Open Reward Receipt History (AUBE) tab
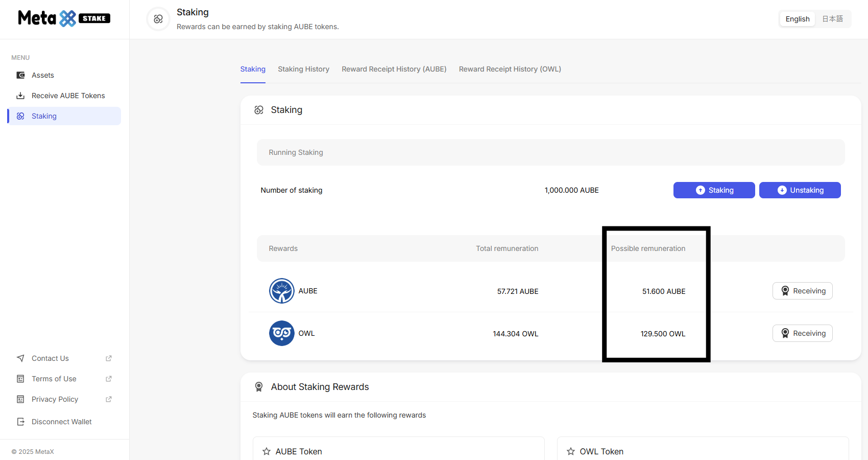Image resolution: width=868 pixels, height=460 pixels. pyautogui.click(x=394, y=69)
